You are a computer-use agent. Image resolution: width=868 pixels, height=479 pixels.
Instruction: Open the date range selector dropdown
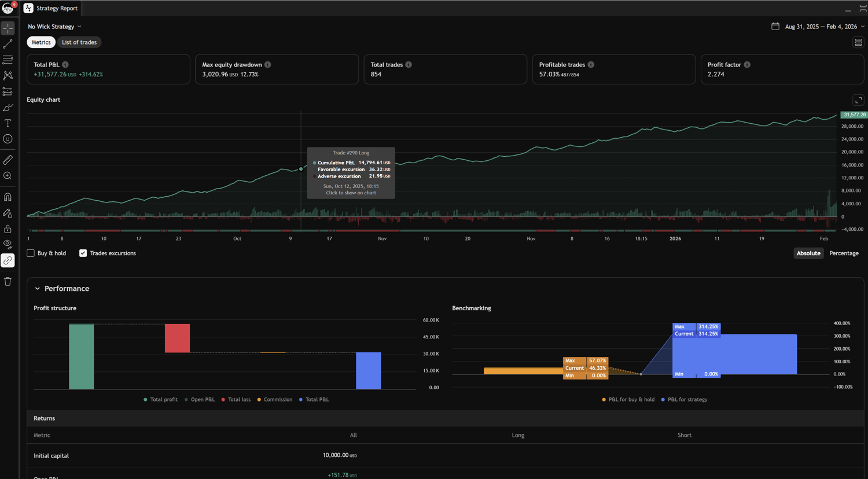[x=818, y=27]
